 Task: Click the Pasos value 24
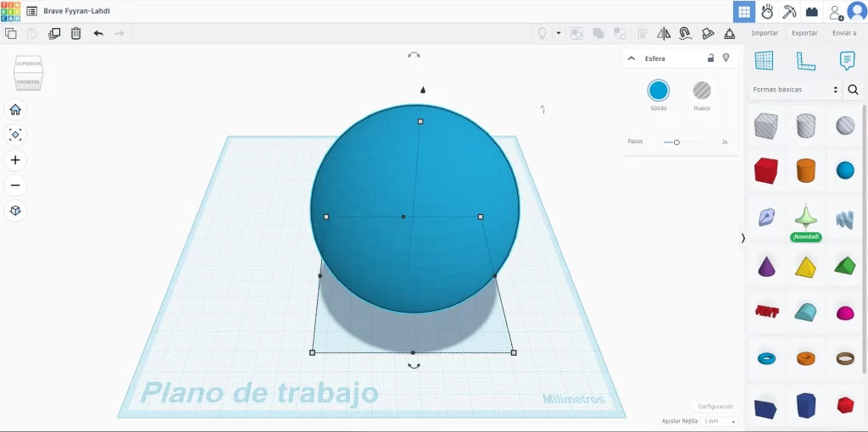pyautogui.click(x=725, y=142)
